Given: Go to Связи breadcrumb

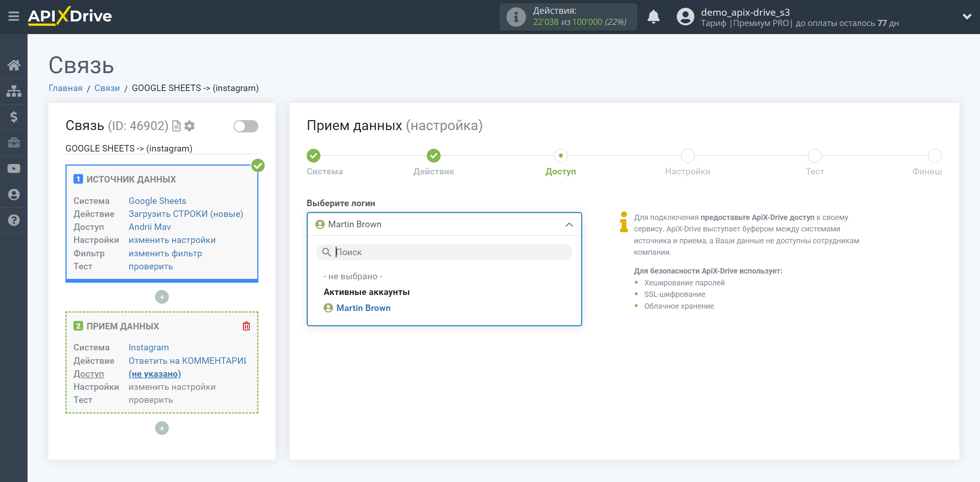Looking at the screenshot, I should click(x=107, y=88).
